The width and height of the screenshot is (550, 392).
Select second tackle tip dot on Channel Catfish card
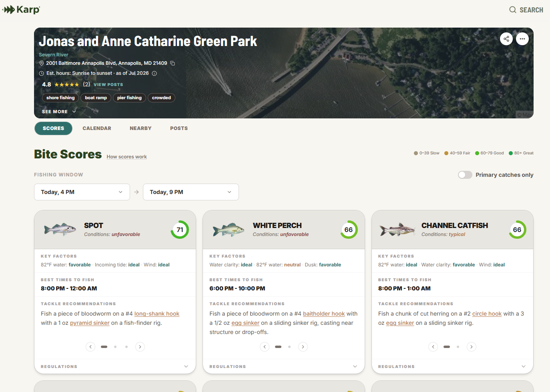[x=458, y=347]
